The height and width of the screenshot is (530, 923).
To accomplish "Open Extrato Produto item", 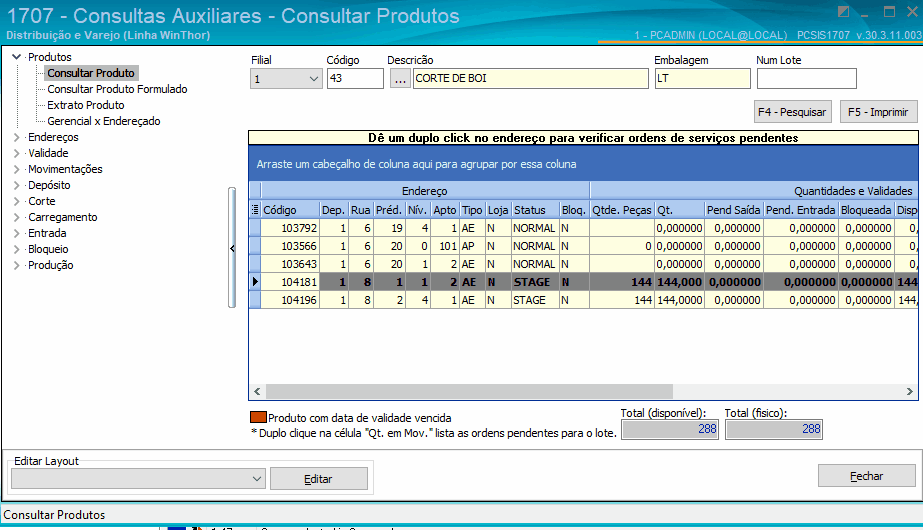I will (86, 105).
